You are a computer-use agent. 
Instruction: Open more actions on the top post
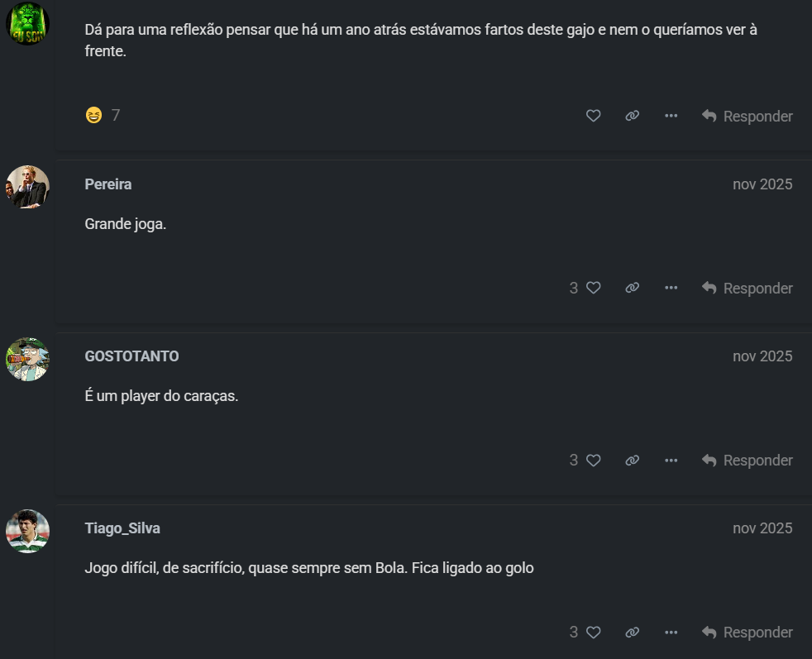671,116
